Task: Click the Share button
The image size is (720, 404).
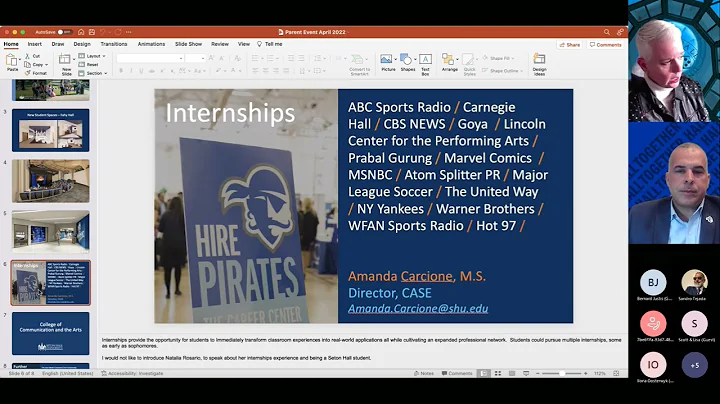Action: click(x=570, y=45)
